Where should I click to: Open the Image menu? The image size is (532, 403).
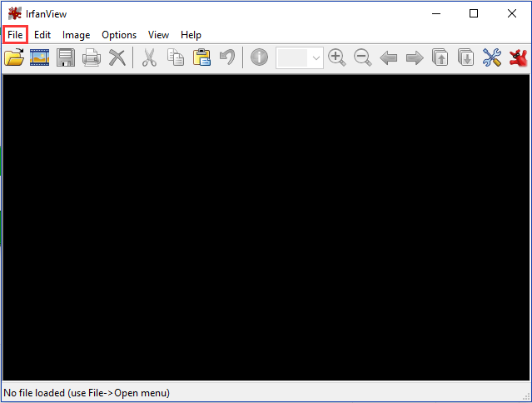click(x=76, y=35)
